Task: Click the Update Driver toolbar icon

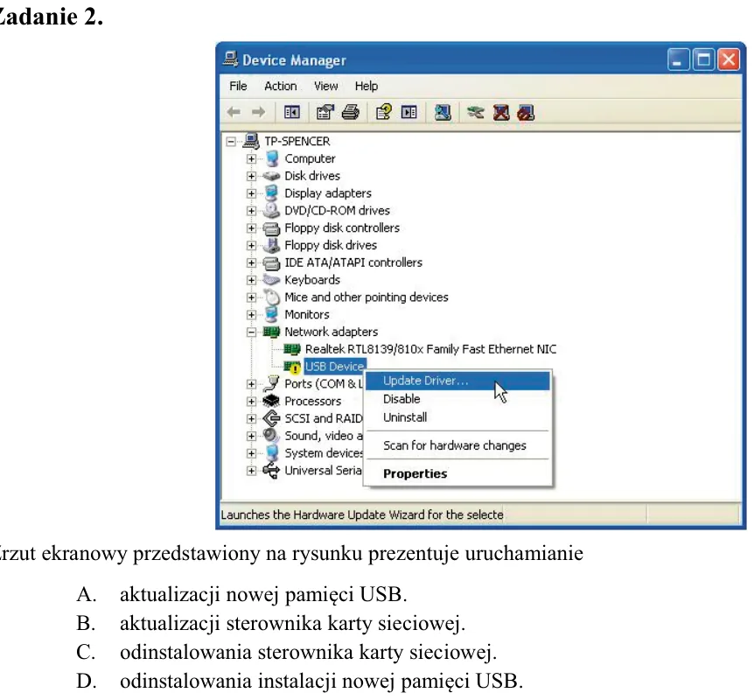Action: tap(476, 113)
